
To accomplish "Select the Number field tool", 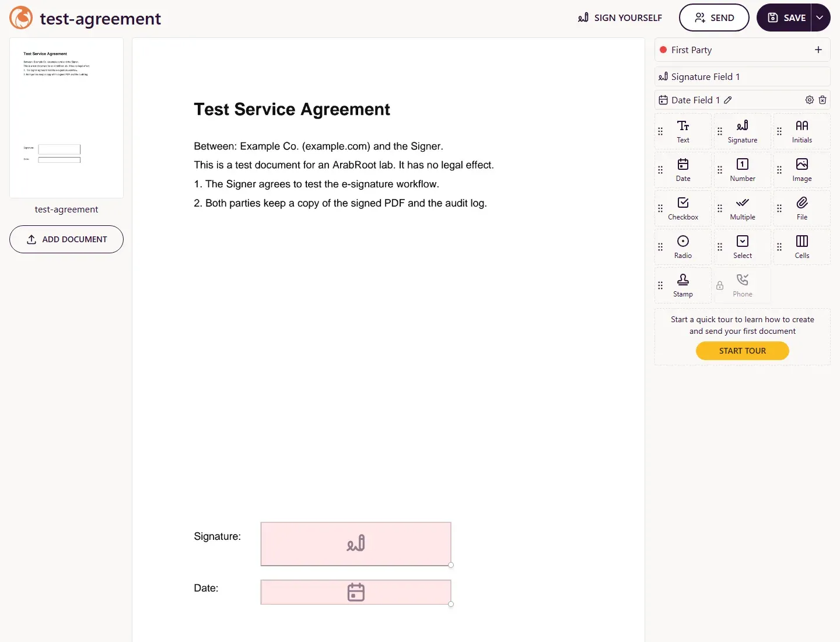I will [743, 170].
